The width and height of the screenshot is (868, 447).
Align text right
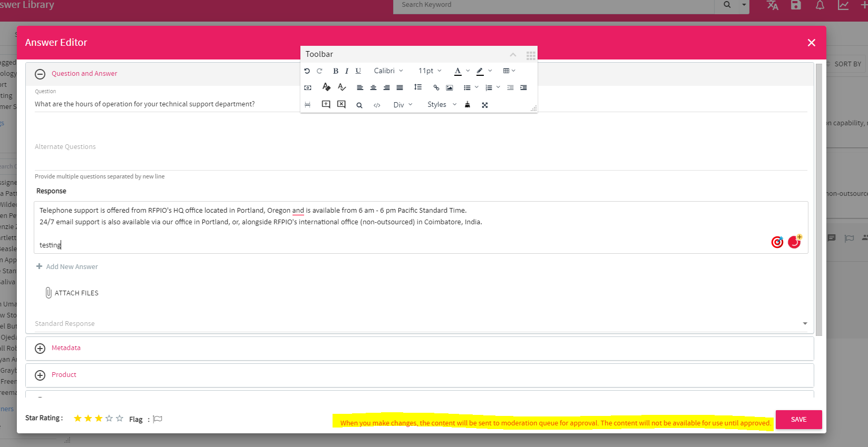point(387,88)
